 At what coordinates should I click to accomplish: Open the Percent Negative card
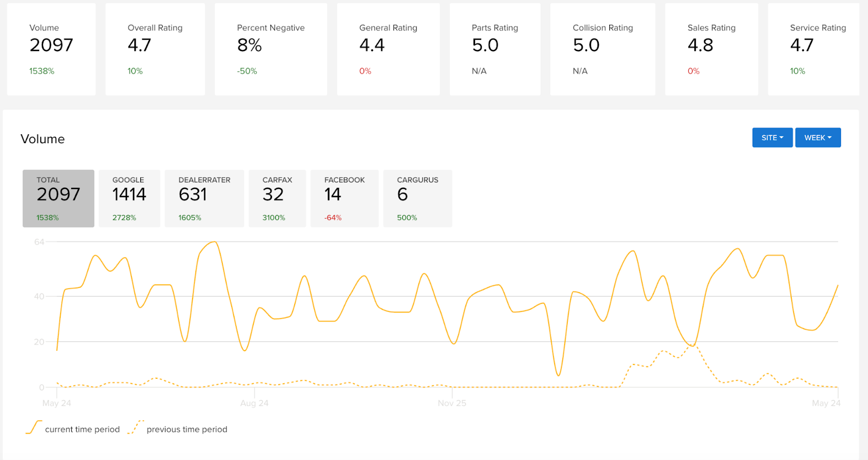click(270, 49)
